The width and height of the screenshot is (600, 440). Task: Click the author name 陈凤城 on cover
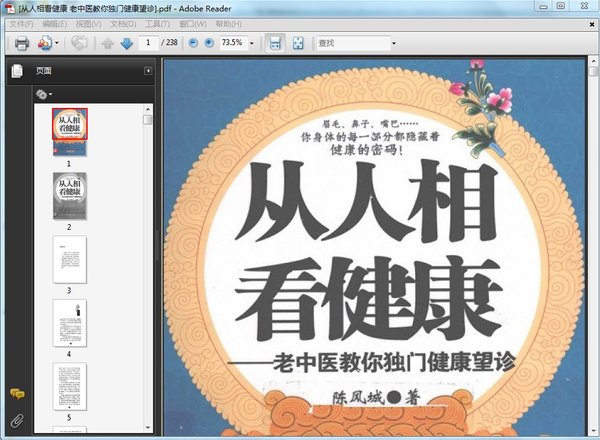tap(358, 398)
